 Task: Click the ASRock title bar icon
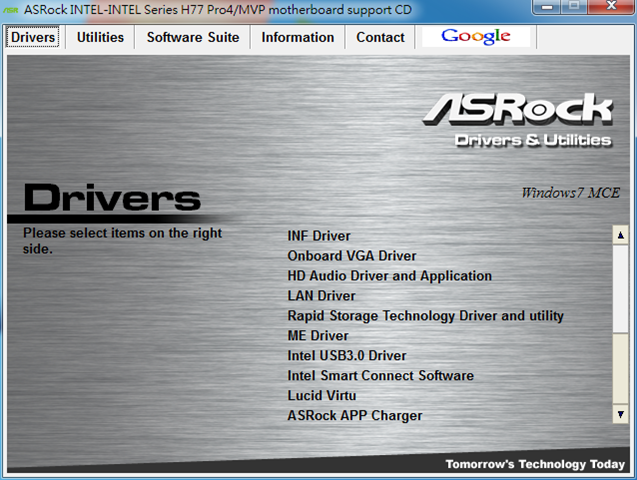pos(11,10)
